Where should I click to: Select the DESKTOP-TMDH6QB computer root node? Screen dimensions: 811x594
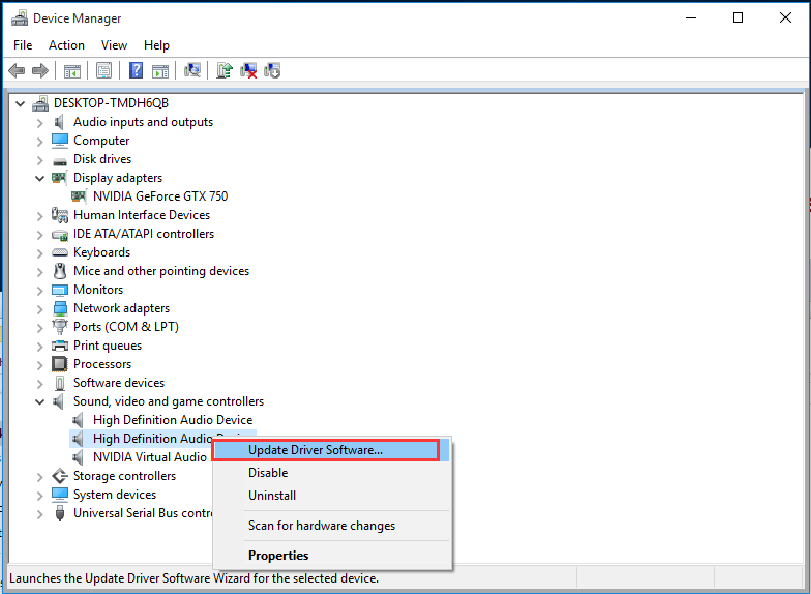pyautogui.click(x=112, y=102)
